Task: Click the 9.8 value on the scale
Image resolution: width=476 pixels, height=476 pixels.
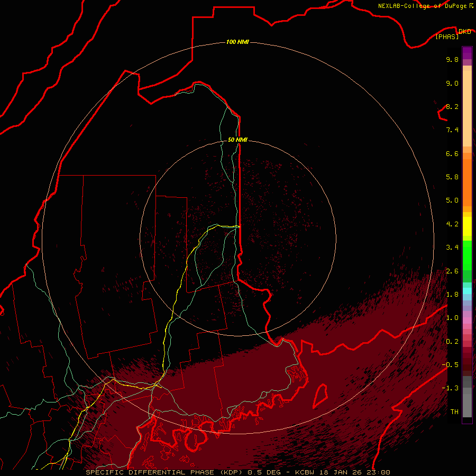Action: coord(452,59)
